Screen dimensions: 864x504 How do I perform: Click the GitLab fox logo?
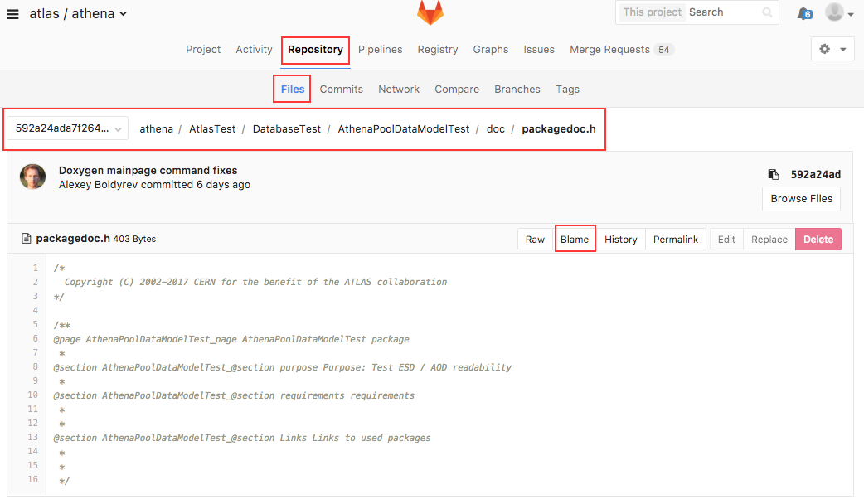(430, 12)
